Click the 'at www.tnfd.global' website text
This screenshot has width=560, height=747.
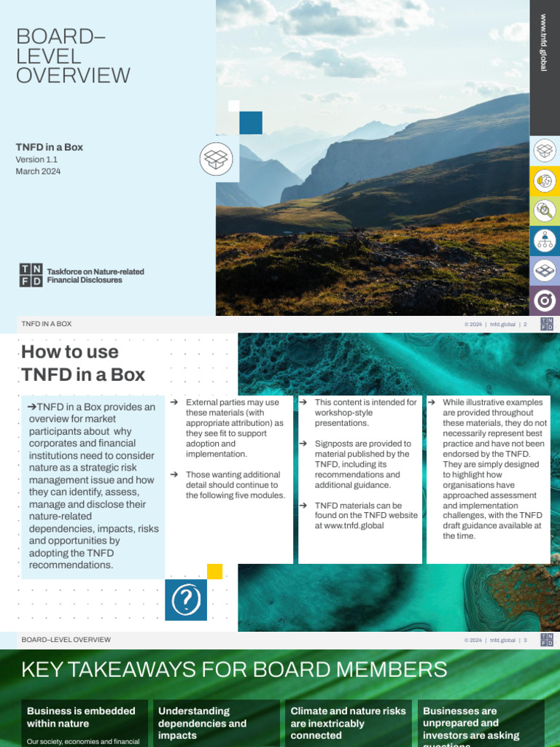tap(349, 526)
